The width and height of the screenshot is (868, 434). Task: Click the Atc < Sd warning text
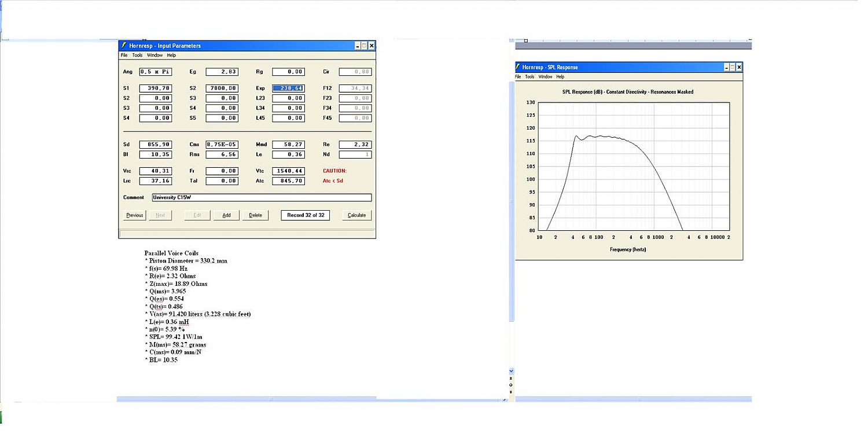pos(333,181)
